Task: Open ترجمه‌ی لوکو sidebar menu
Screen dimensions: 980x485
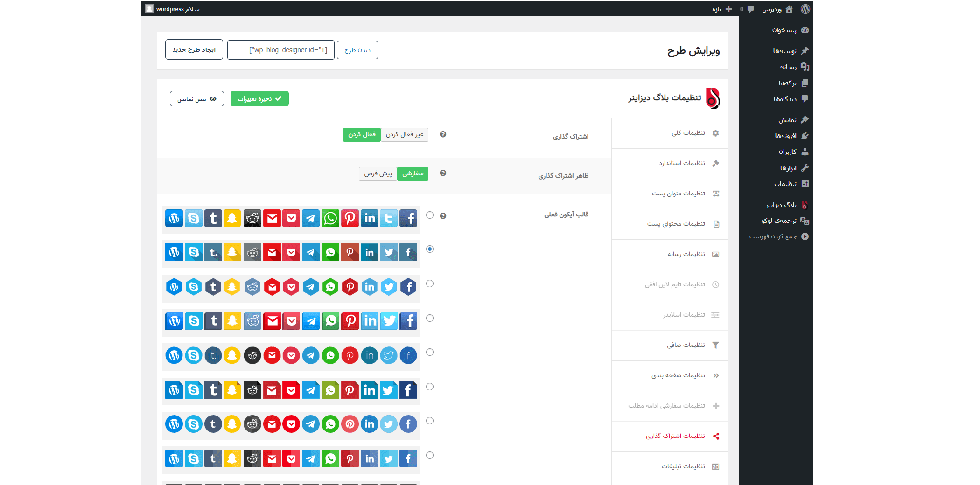Action: [x=776, y=221]
